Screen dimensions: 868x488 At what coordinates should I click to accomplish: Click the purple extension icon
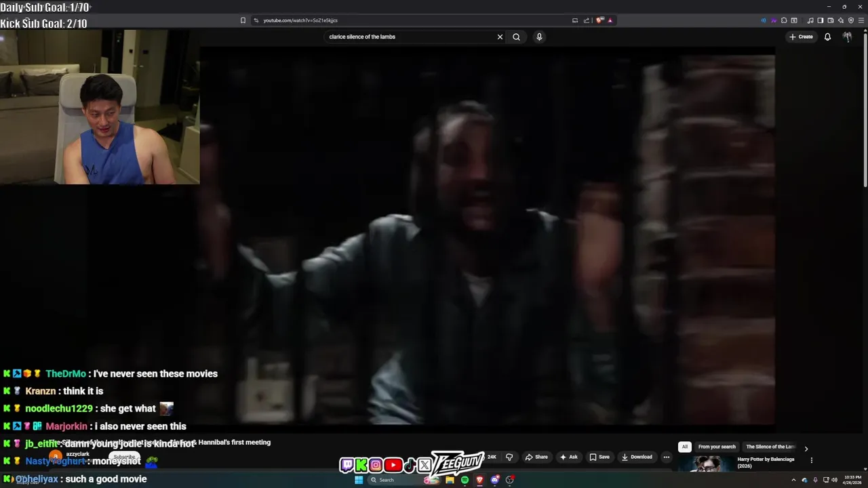pyautogui.click(x=774, y=20)
